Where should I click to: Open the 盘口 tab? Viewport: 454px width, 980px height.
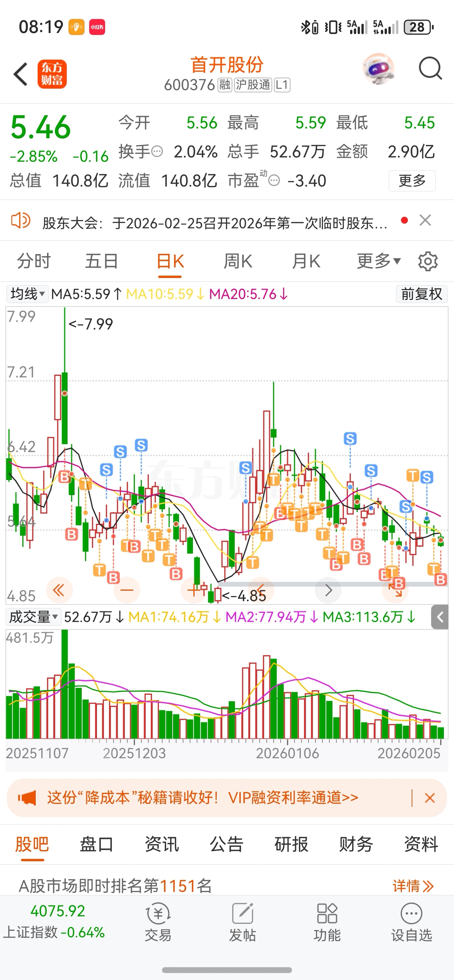coord(97,844)
